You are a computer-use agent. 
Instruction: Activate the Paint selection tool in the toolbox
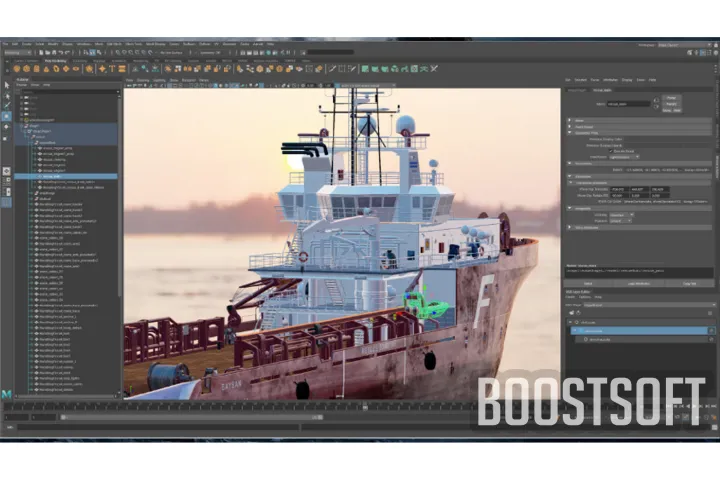click(x=6, y=106)
